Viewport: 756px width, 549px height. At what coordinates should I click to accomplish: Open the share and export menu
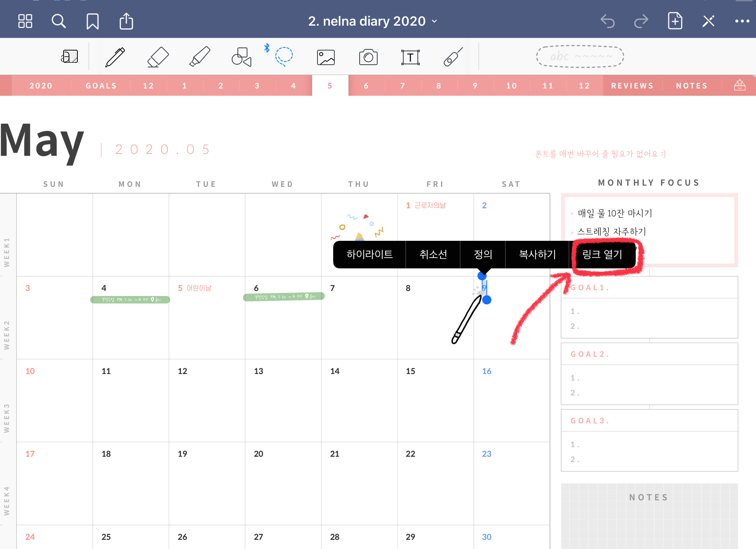126,21
